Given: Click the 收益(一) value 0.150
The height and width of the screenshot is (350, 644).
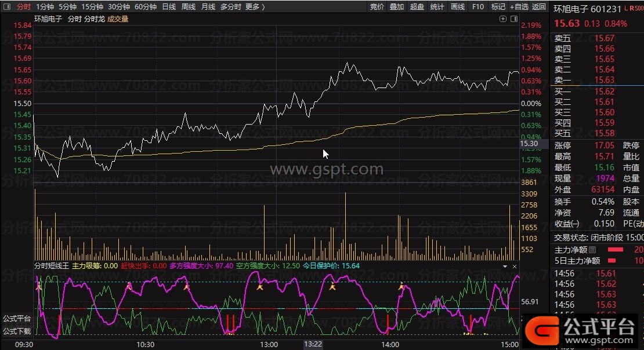Looking at the screenshot, I should (x=604, y=224).
